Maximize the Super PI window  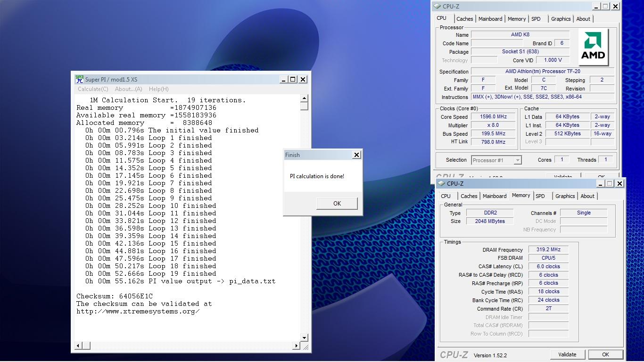(x=293, y=79)
